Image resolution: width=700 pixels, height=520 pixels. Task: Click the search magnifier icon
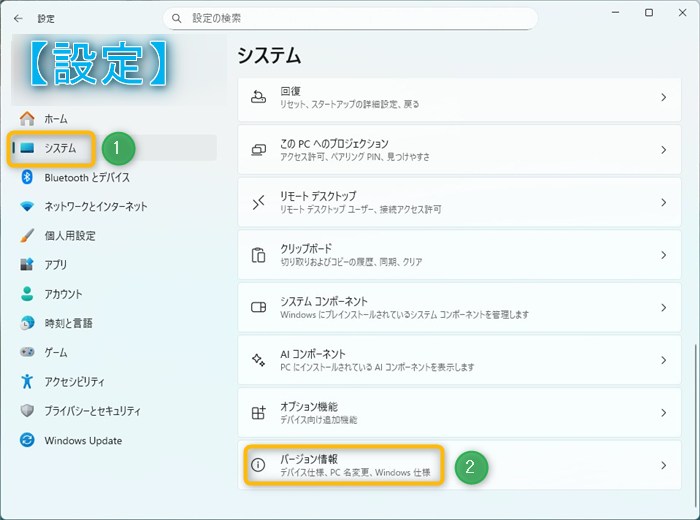click(x=177, y=18)
